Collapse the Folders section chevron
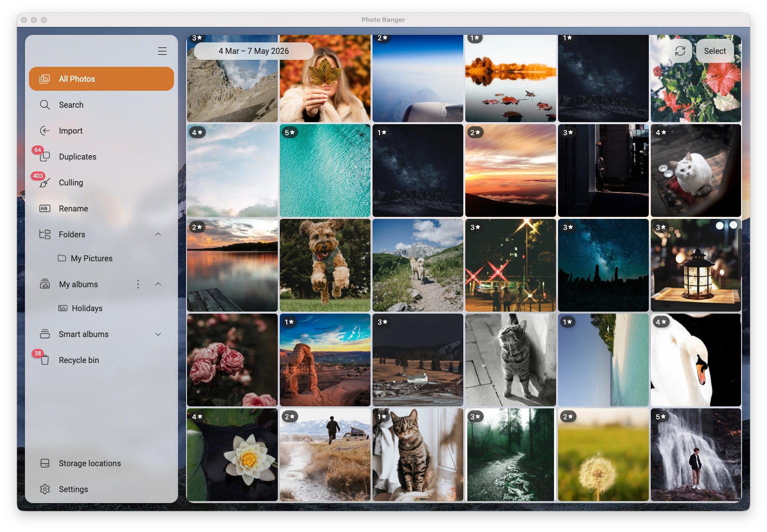Image resolution: width=767 pixels, height=532 pixels. tap(158, 234)
